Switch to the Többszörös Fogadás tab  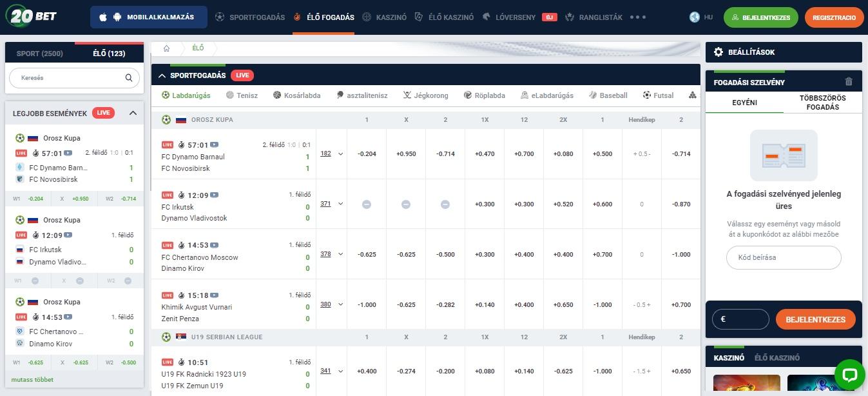823,103
